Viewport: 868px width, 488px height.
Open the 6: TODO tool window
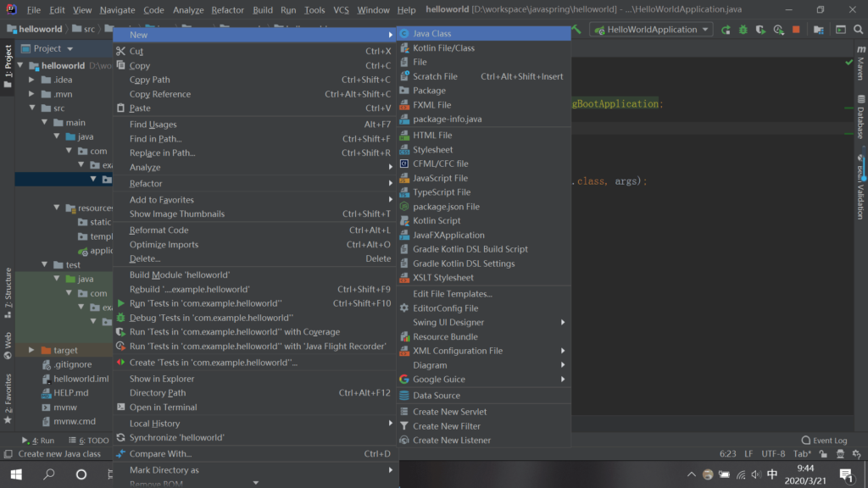pyautogui.click(x=88, y=441)
